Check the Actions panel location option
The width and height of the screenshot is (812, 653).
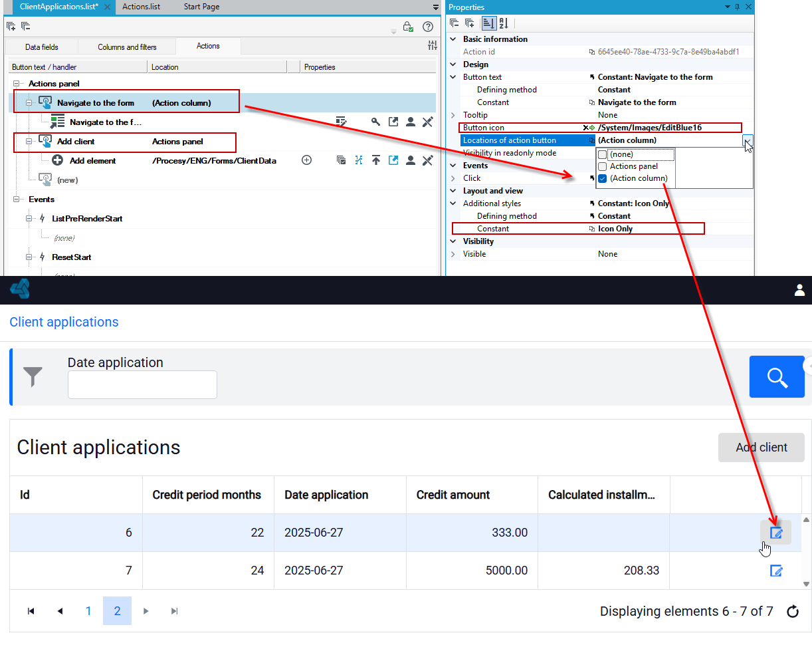(603, 166)
